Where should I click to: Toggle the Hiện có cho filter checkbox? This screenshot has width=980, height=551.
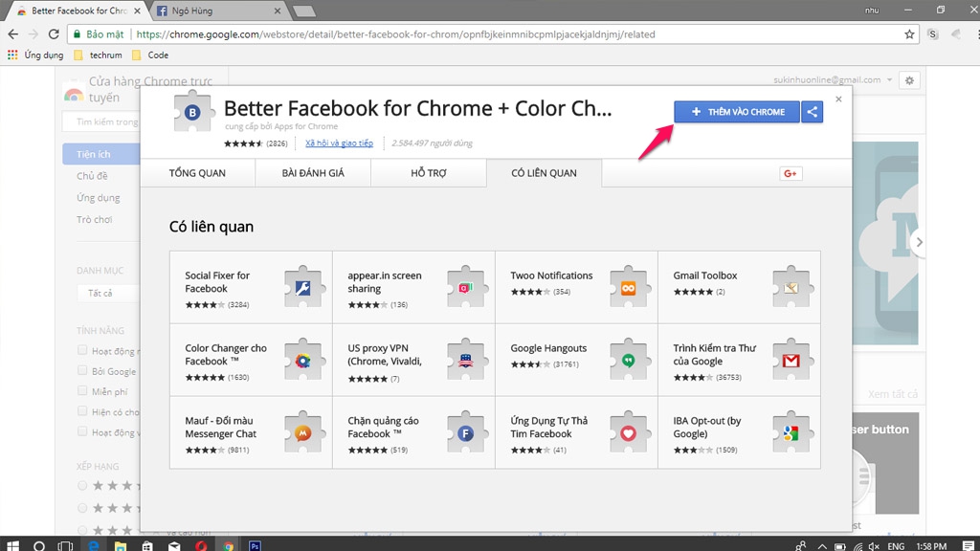tap(82, 411)
